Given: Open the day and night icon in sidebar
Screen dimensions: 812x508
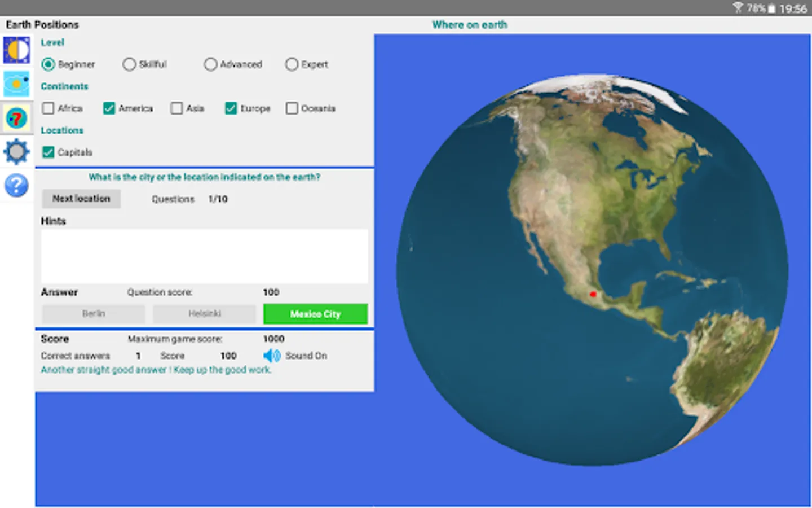Looking at the screenshot, I should 17,51.
